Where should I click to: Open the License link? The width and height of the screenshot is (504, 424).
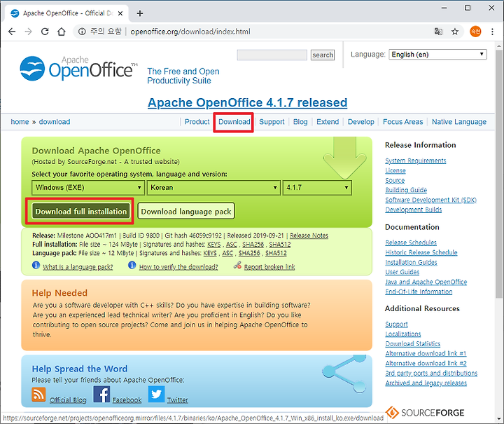tap(395, 170)
